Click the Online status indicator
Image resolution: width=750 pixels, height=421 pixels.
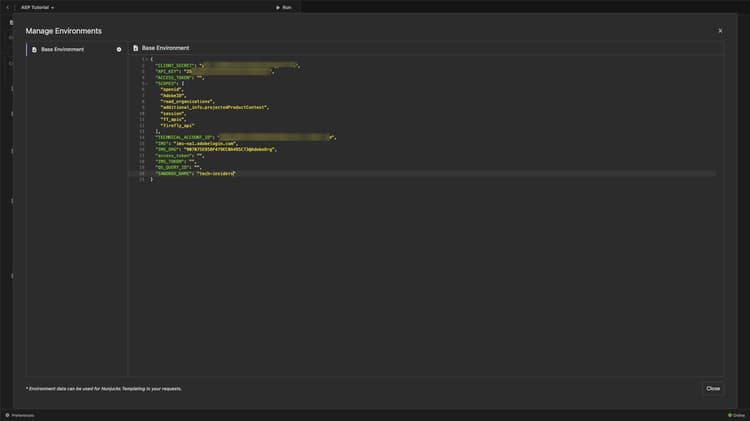tap(737, 415)
